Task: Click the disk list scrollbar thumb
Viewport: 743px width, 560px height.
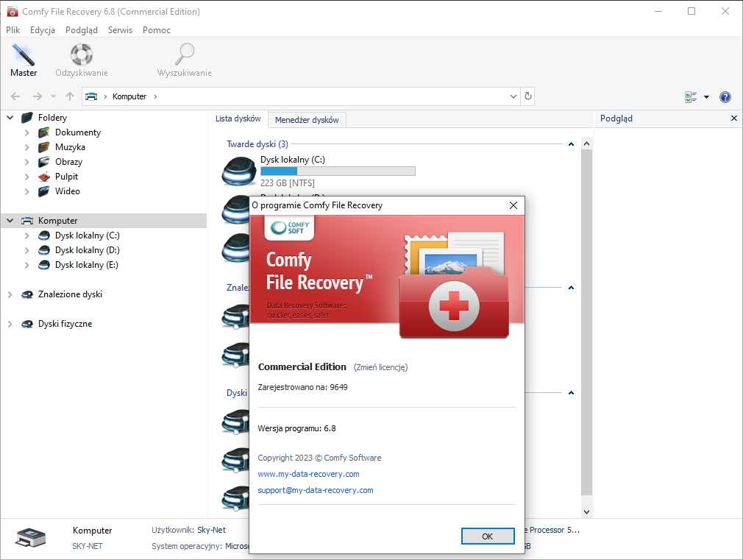Action: pos(586,322)
